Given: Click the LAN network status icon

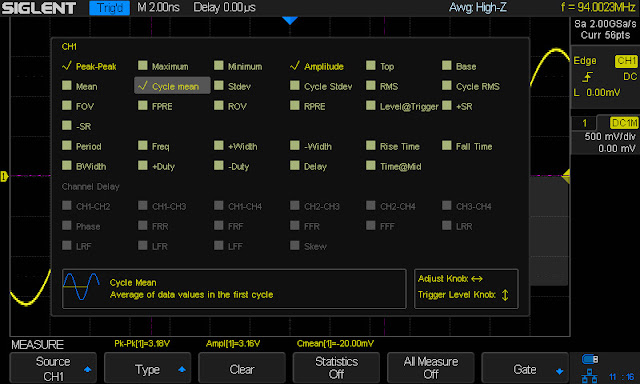Looking at the screenshot, I should pos(589,375).
